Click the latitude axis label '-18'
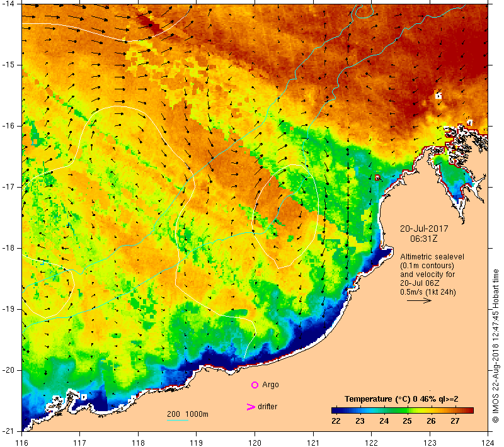Screen dimensions: 504x447 tap(8, 248)
